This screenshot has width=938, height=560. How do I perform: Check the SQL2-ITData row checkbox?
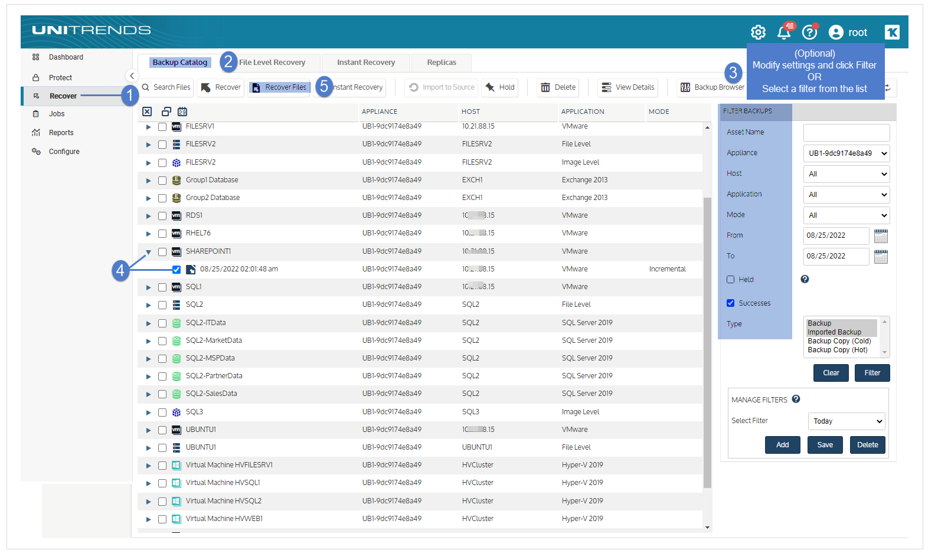[162, 323]
